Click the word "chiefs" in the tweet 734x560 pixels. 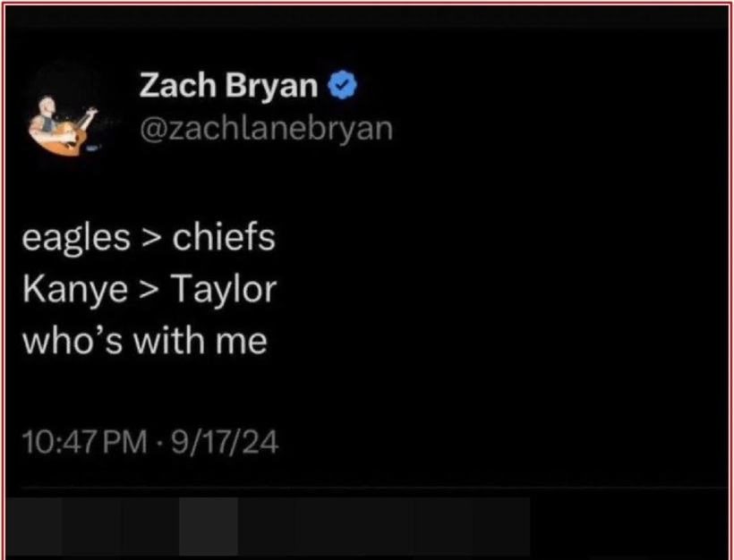click(x=224, y=239)
